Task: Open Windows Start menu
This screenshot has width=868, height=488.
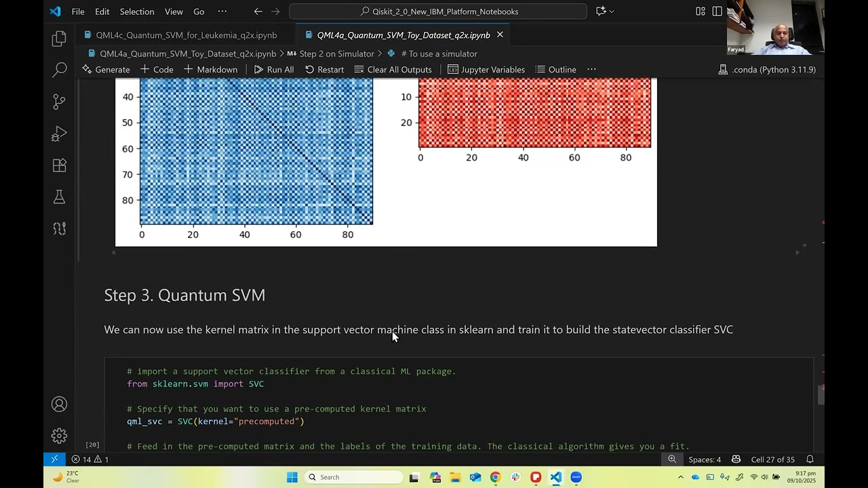Action: 292,477
